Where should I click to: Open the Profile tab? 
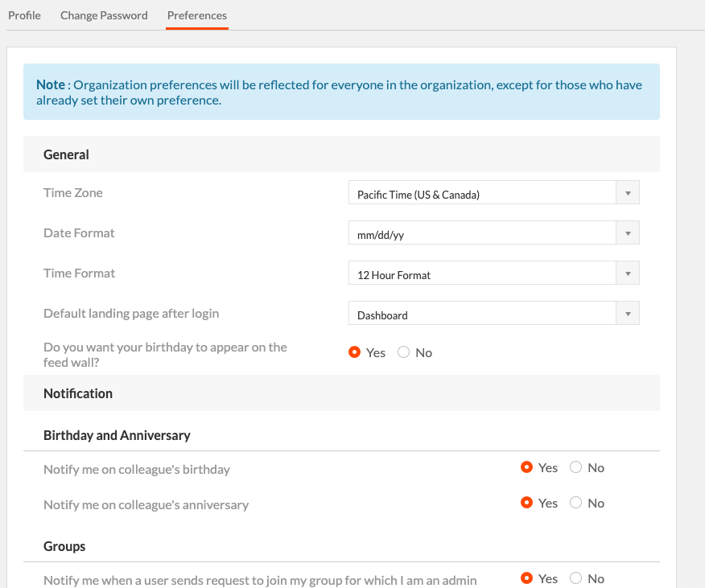[x=24, y=15]
